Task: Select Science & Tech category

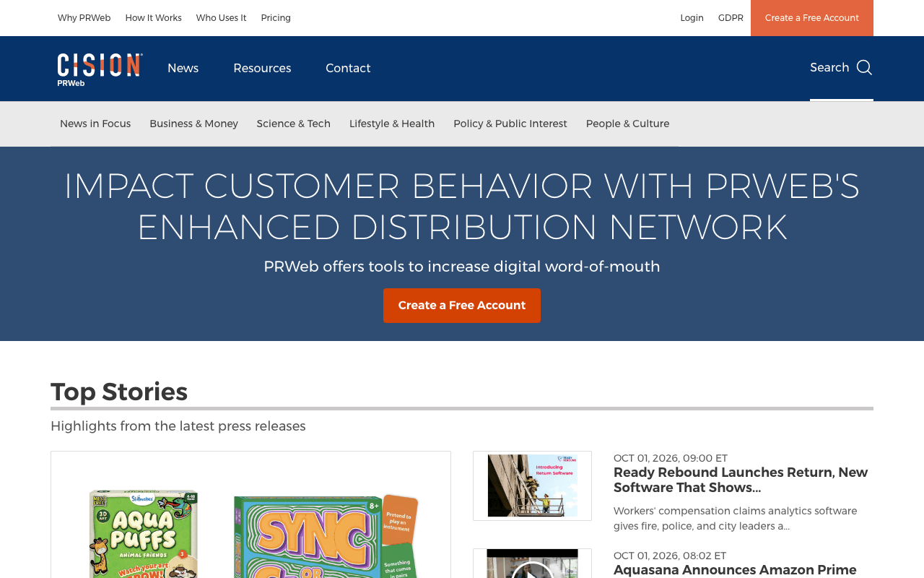Action: 293,124
